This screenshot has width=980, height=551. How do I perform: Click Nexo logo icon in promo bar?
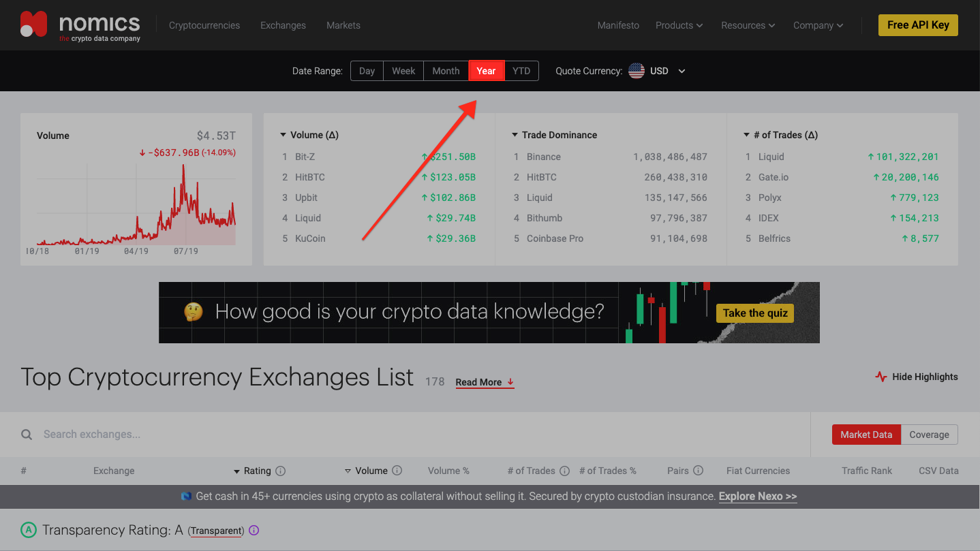click(x=186, y=497)
